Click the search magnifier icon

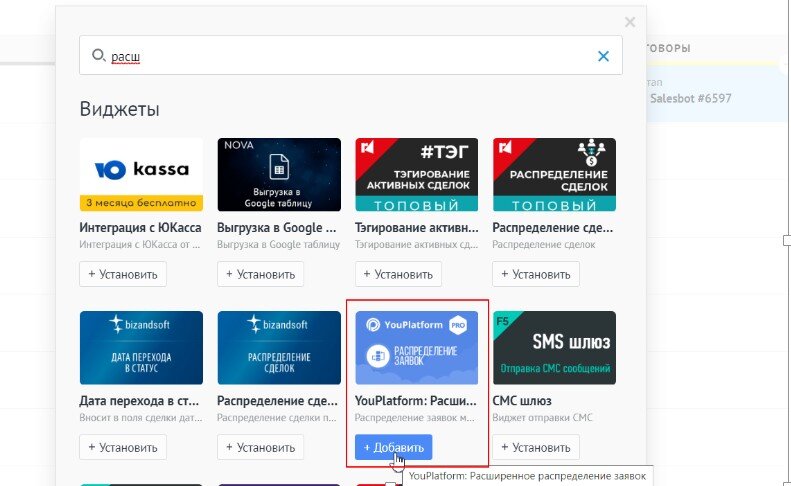coord(98,55)
